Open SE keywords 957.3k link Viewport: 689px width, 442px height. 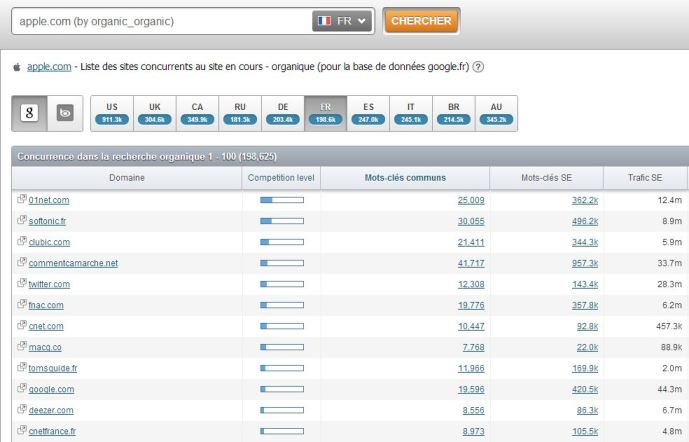[585, 263]
